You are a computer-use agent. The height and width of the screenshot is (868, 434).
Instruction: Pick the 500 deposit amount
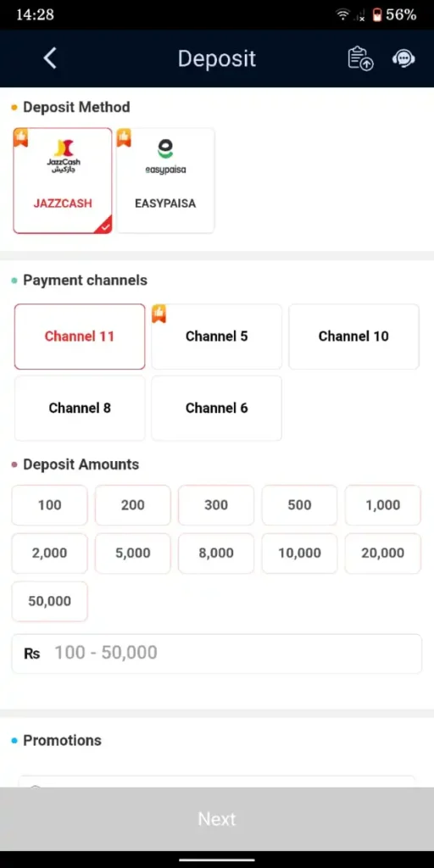(x=299, y=505)
